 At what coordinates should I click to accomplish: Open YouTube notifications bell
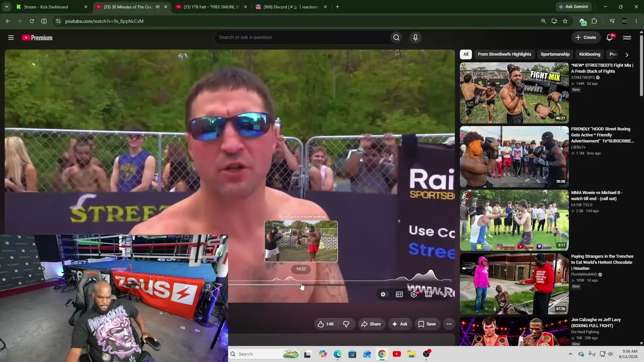(x=610, y=37)
